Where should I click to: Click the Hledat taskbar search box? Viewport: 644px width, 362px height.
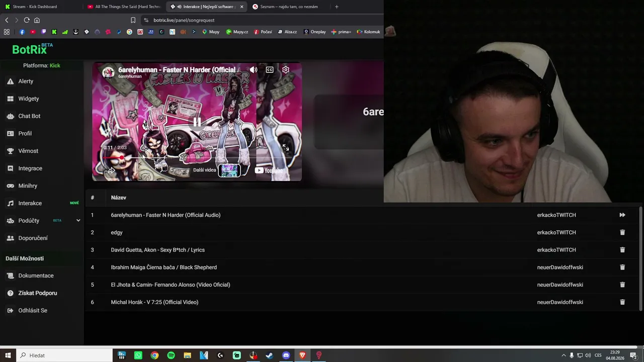(x=64, y=355)
